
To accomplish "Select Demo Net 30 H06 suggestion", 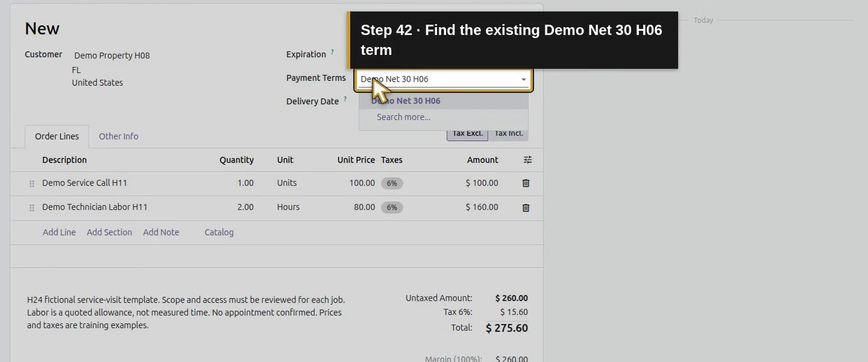I will 444,101.
